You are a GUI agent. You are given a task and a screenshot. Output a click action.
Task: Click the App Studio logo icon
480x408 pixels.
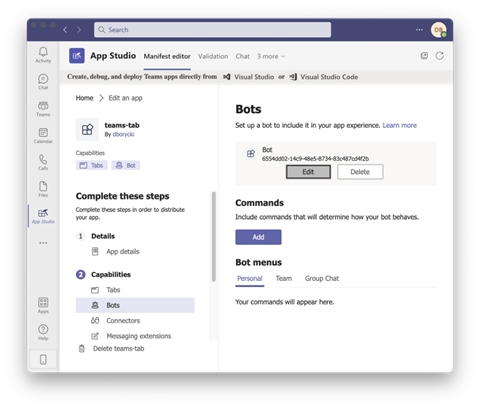[77, 56]
